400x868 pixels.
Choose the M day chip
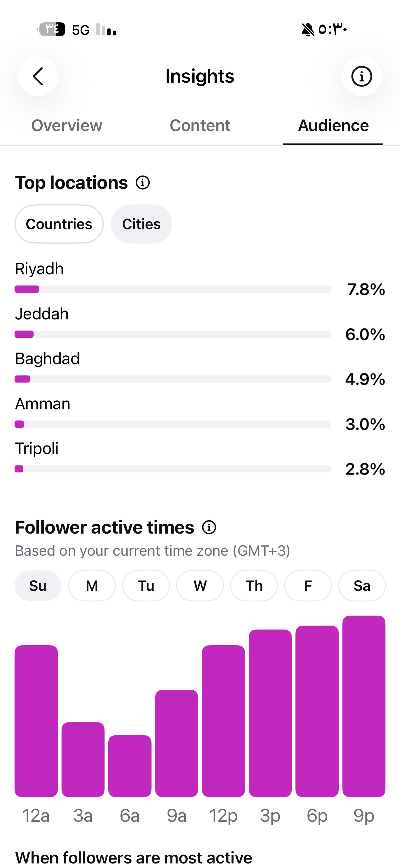[x=92, y=586]
